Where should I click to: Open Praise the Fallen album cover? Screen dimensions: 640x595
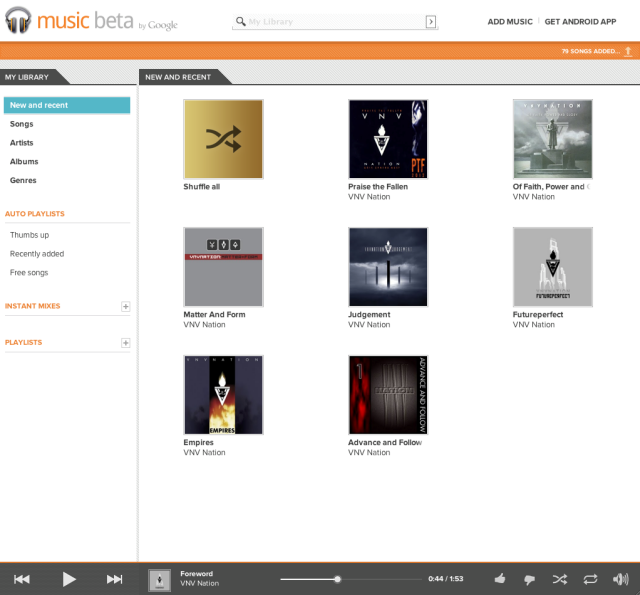[x=388, y=139]
